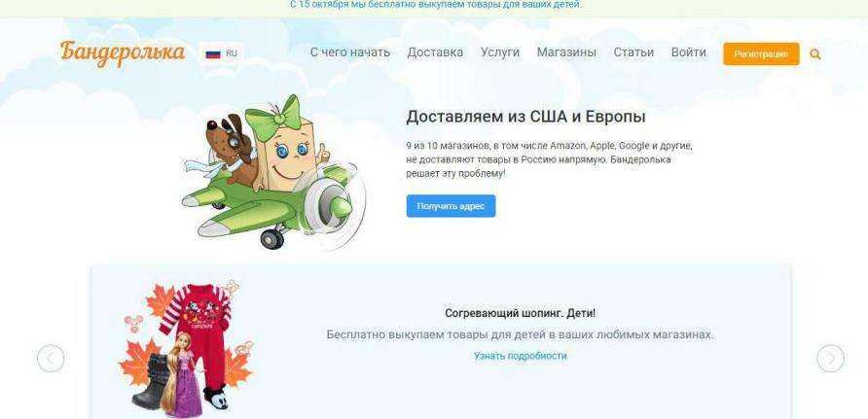The height and width of the screenshot is (419, 868).
Task: Click the 'Доставляем из США и Европы' heading
Action: coord(525,118)
